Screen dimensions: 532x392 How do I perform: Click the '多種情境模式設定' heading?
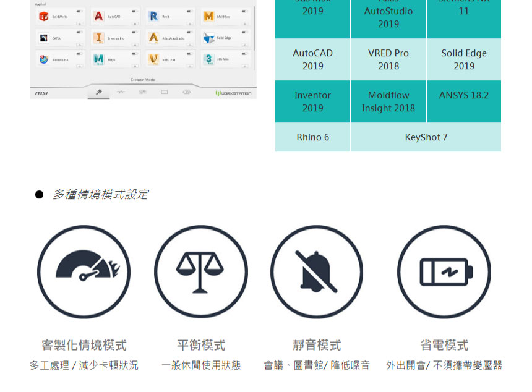100,194
